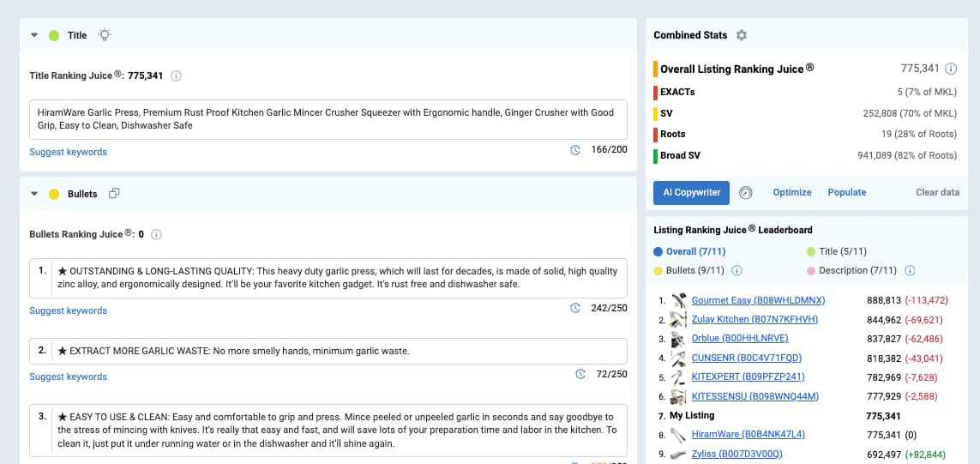The image size is (980, 464).
Task: Select Bullets (9/11) leaderboard view
Action: pyautogui.click(x=688, y=271)
